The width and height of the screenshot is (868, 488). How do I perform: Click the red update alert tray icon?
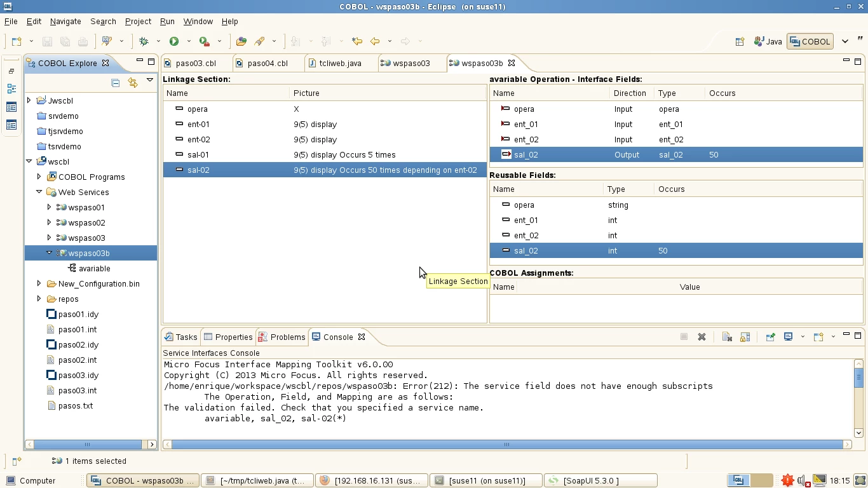tap(787, 480)
